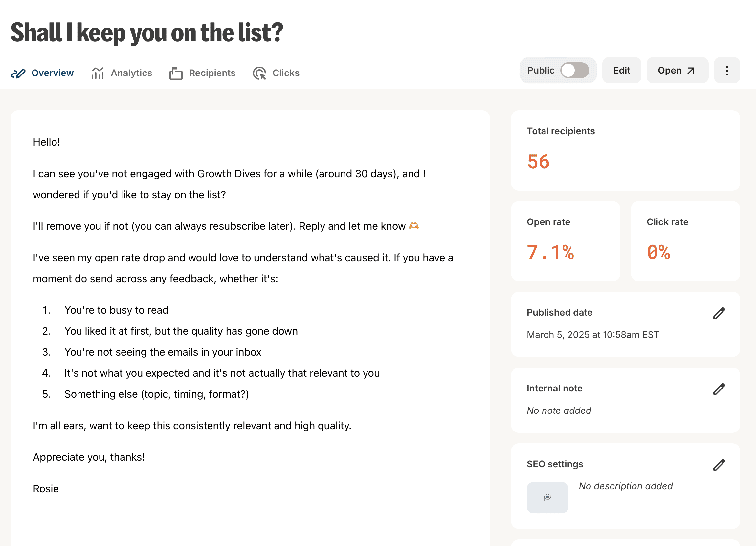Switch to the Analytics tab
756x546 pixels.
(x=121, y=73)
